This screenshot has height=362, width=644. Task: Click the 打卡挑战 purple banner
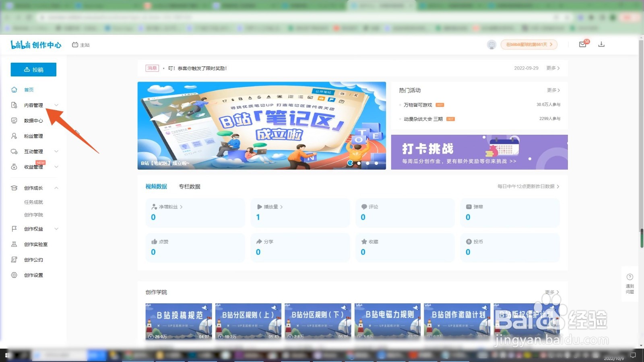tap(479, 152)
